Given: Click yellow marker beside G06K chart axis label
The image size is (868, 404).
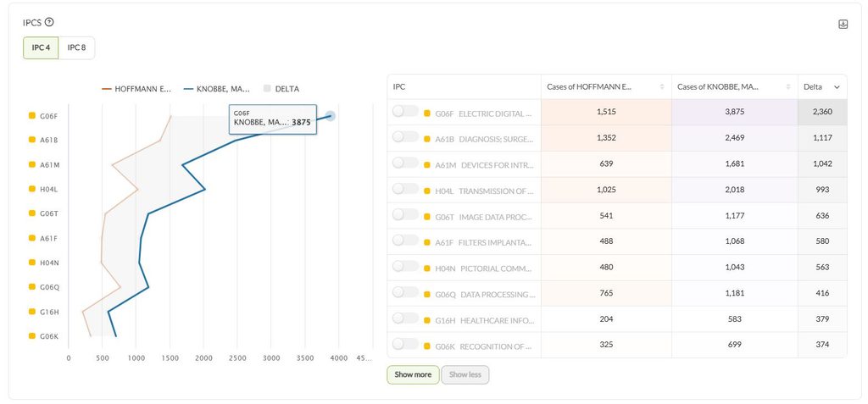Looking at the screenshot, I should pos(32,335).
